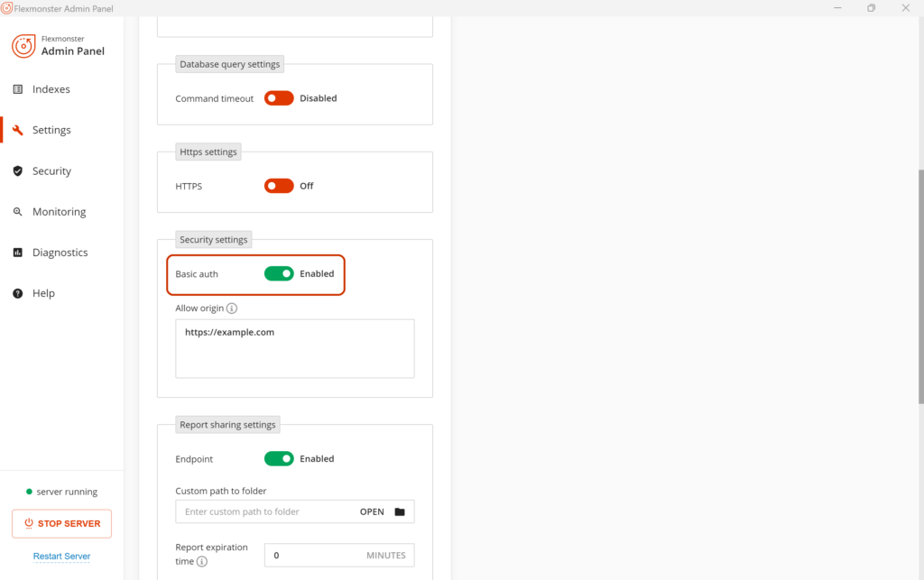Image resolution: width=924 pixels, height=580 pixels.
Task: Click the Allow origin info icon
Action: [x=233, y=308]
